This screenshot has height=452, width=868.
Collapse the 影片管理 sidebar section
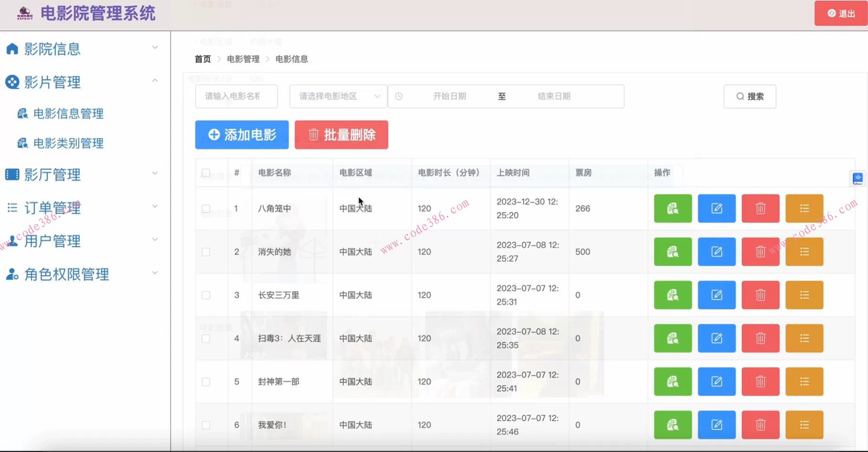click(154, 80)
